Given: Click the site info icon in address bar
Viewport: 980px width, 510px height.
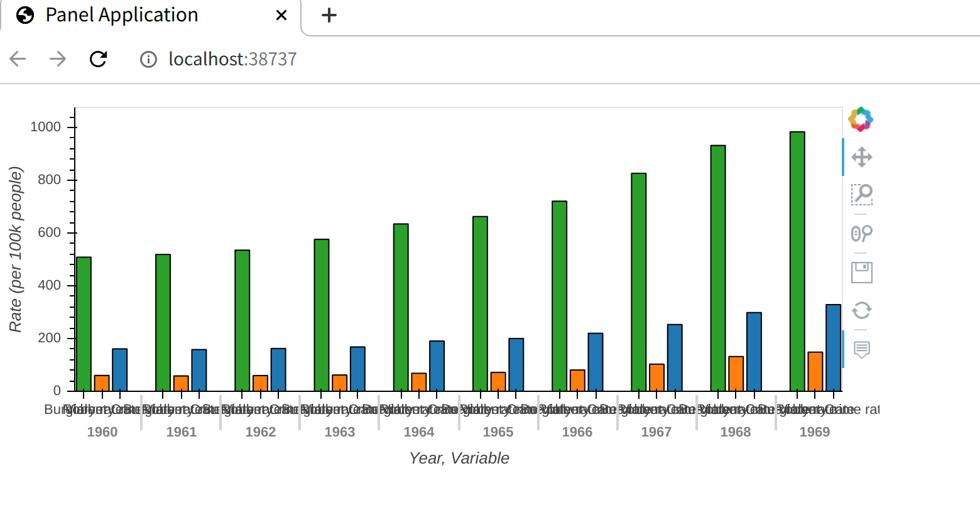Looking at the screenshot, I should click(x=148, y=58).
